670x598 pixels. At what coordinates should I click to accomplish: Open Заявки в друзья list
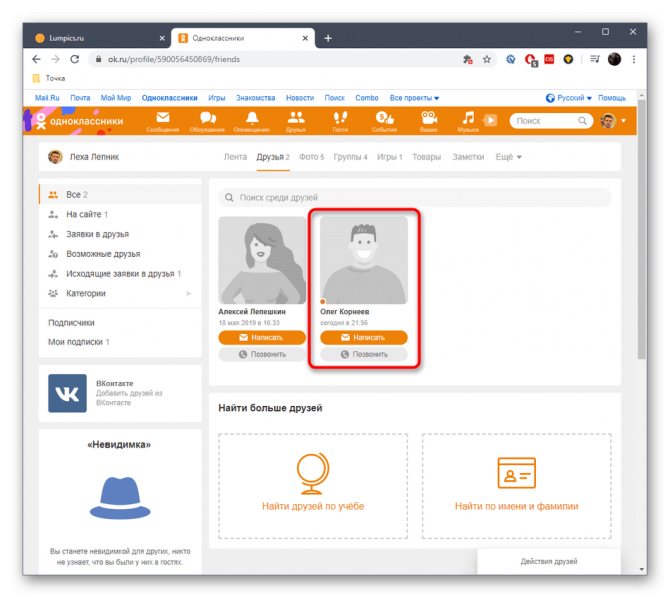click(x=120, y=234)
